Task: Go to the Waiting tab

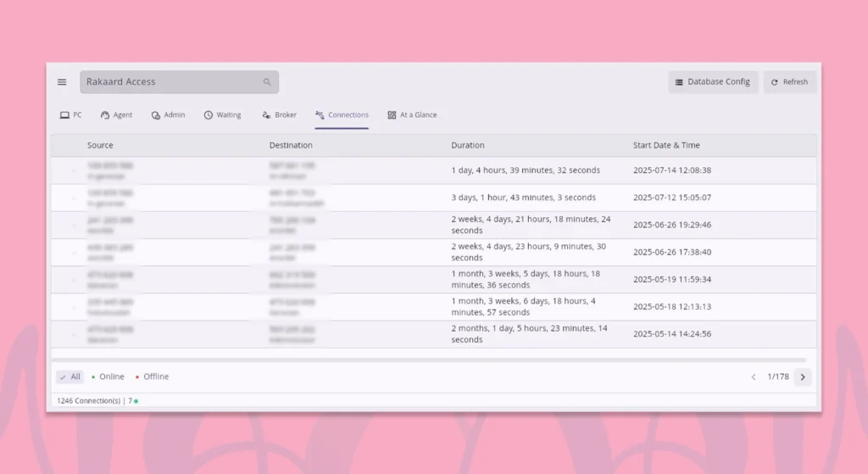Action: (223, 115)
